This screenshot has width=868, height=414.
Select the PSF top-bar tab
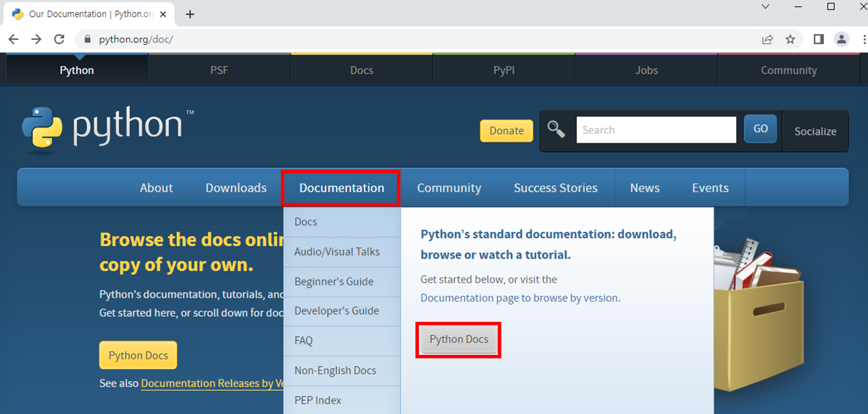point(219,70)
